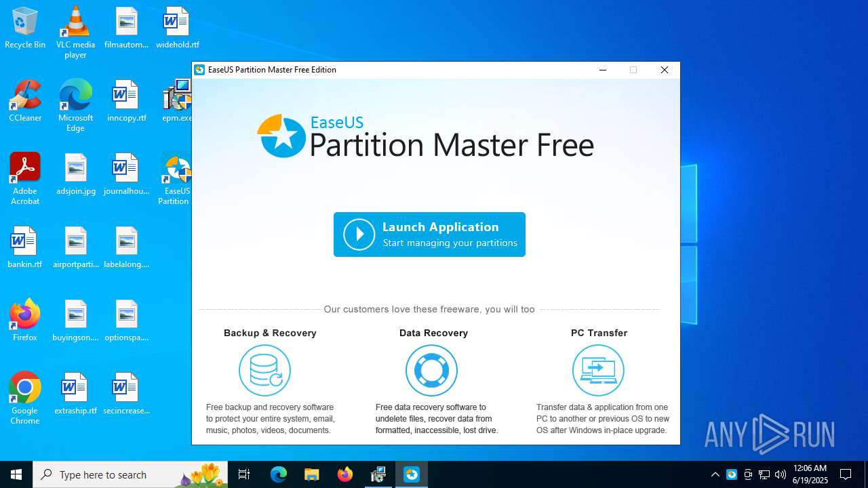Select the EaseUS Partition desktop shortcut
This screenshot has height=488, width=868.
pyautogui.click(x=176, y=179)
